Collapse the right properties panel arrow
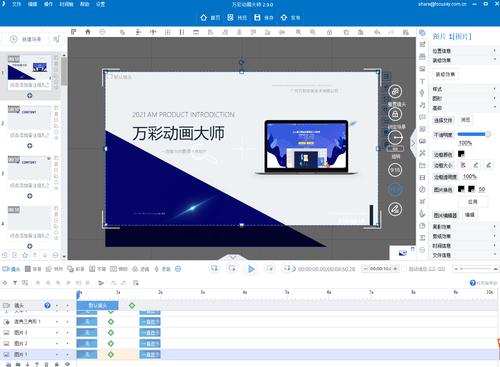Viewport: 500px width, 367px height. 413,144
